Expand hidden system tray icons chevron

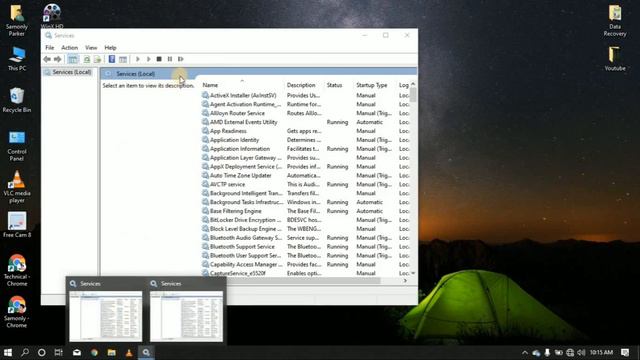[525, 353]
